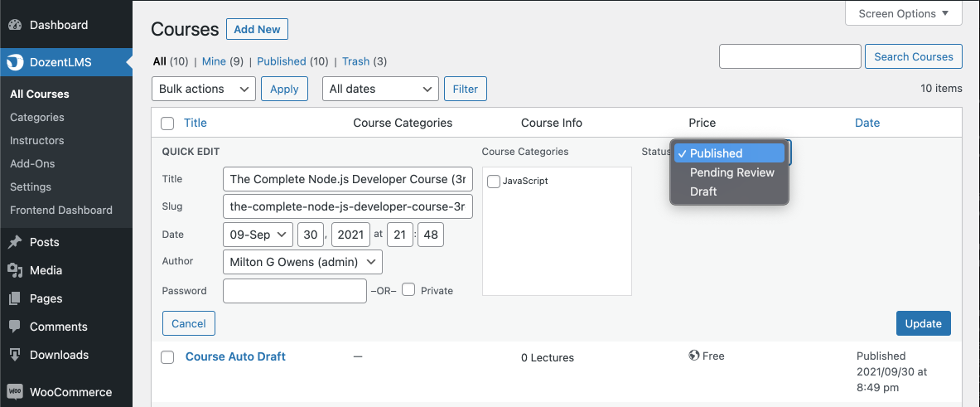Click the Filter button
This screenshot has width=980, height=407.
(465, 89)
